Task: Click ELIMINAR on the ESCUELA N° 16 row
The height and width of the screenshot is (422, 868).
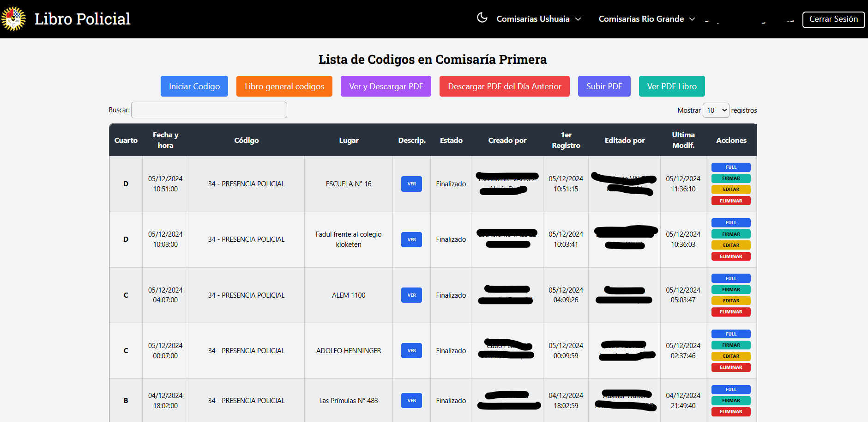Action: [731, 201]
